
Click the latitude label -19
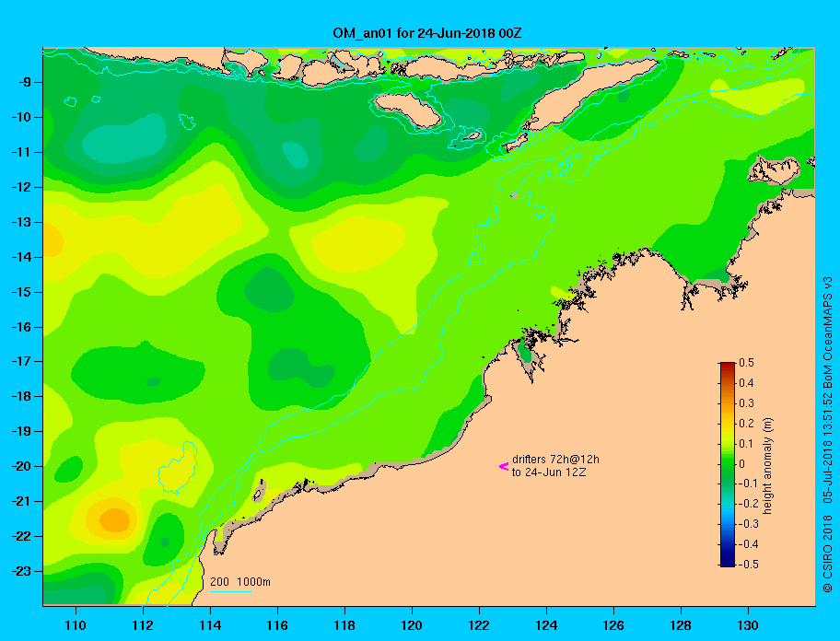(x=22, y=431)
